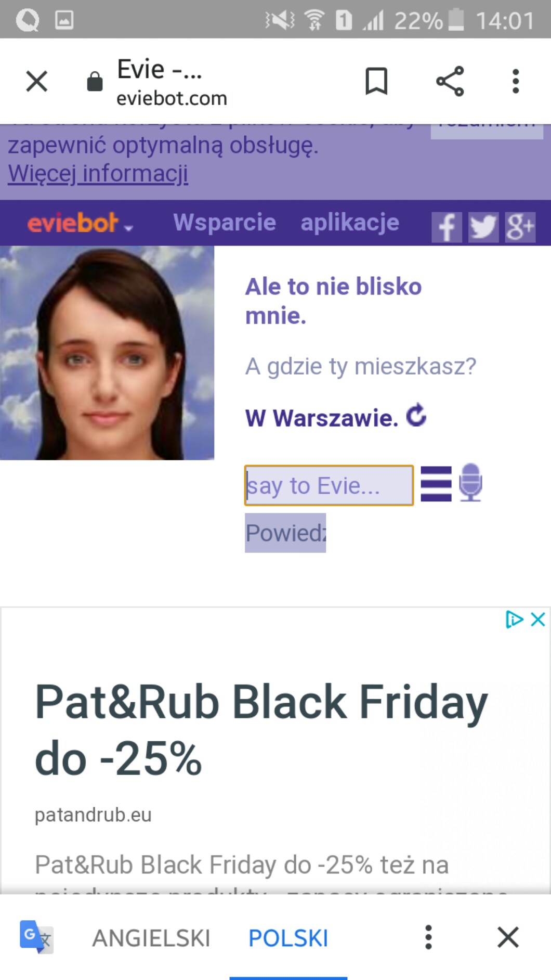Open the hamburger menu beside the input
This screenshot has width=551, height=980.
[x=436, y=484]
